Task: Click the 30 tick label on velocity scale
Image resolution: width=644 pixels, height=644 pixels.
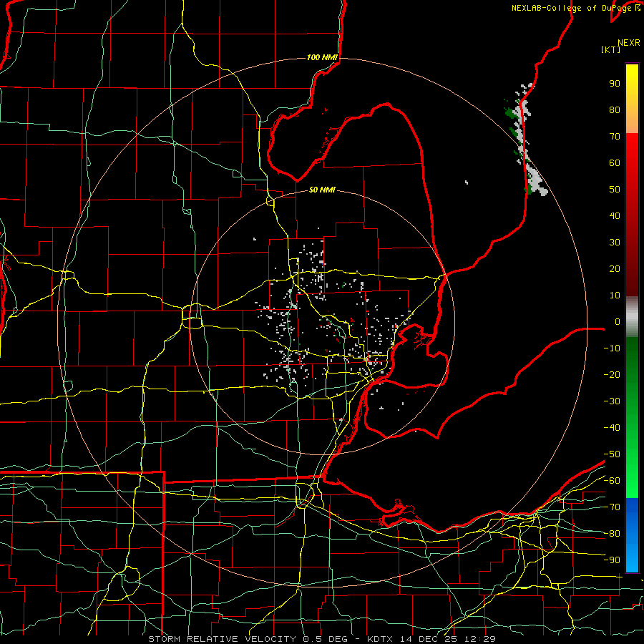Action: pos(615,243)
